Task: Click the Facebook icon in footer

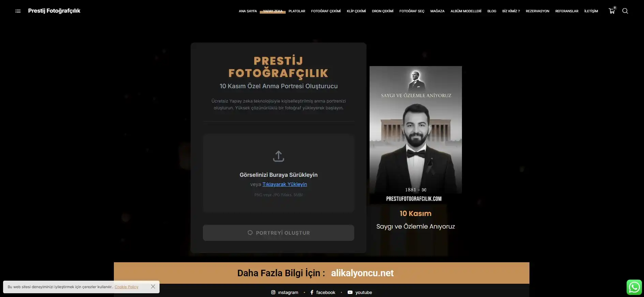Action: pos(312,292)
